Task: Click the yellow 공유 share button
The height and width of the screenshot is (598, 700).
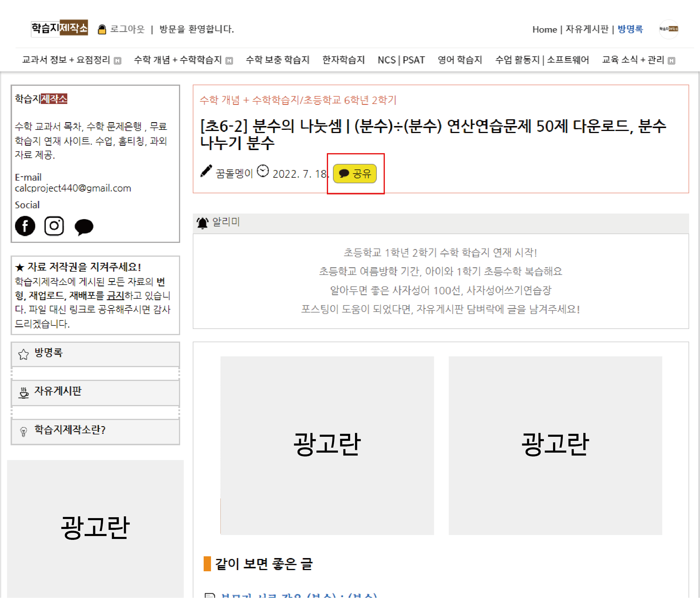Action: 355,174
